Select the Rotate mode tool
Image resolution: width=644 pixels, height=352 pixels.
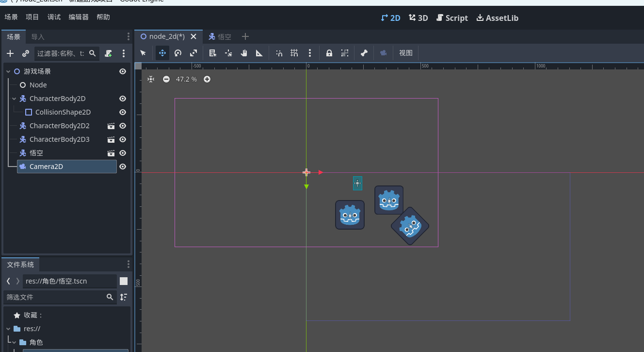coord(178,53)
